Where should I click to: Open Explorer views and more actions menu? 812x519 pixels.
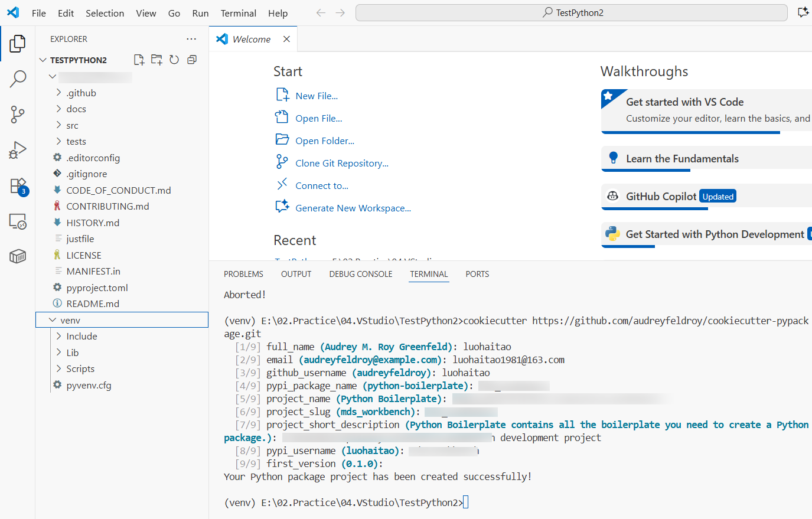[x=191, y=39]
